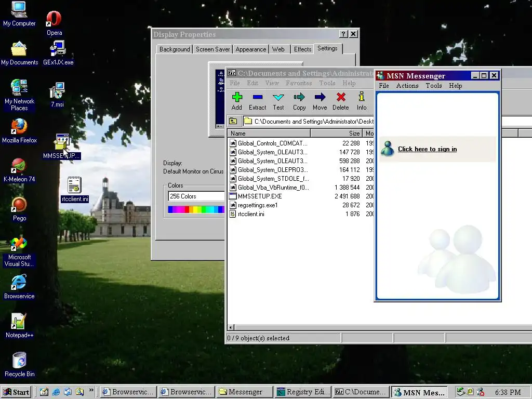Select the Pego desktop shortcut
Viewport: 532px width, 399px height.
tap(19, 209)
